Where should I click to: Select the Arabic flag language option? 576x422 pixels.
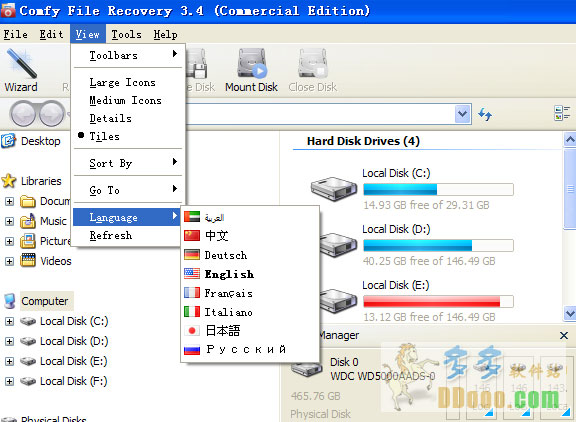click(192, 217)
